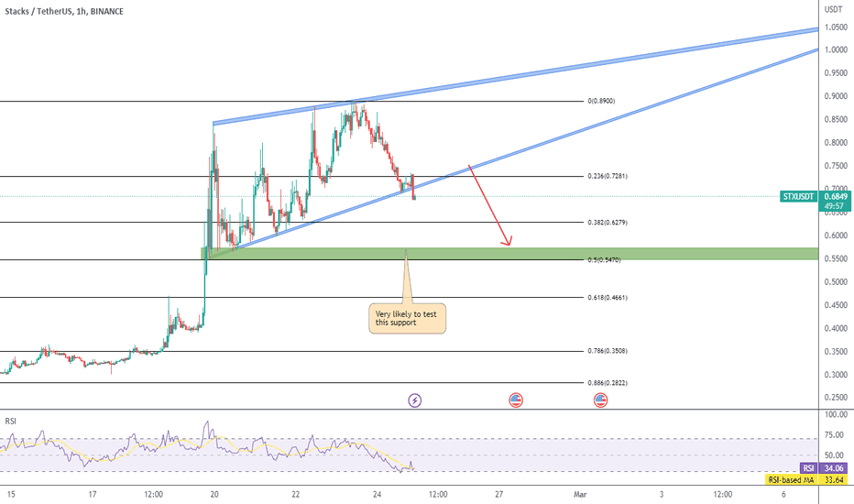Click the 'Very likely to test this support' callout
854x504 pixels.
coord(408,318)
